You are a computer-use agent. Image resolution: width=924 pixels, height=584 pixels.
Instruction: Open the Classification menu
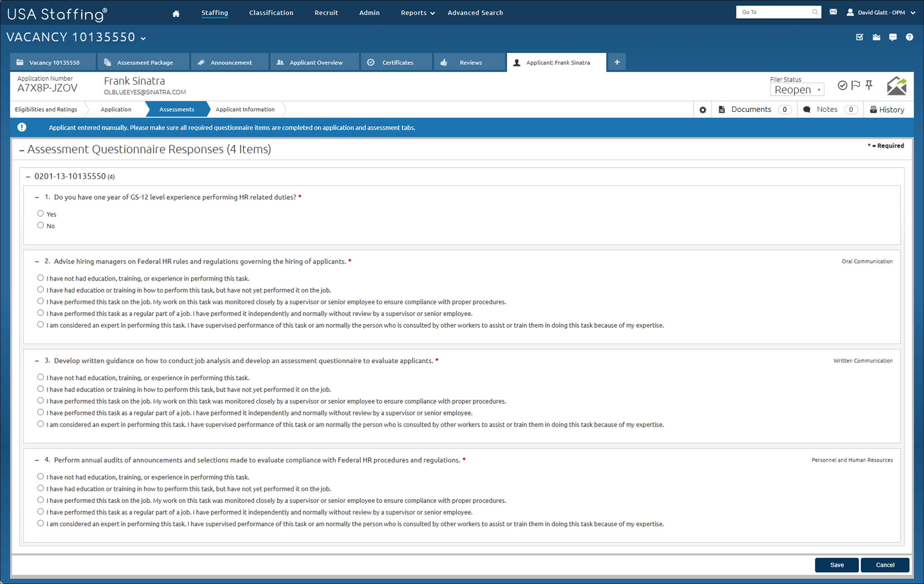click(271, 13)
